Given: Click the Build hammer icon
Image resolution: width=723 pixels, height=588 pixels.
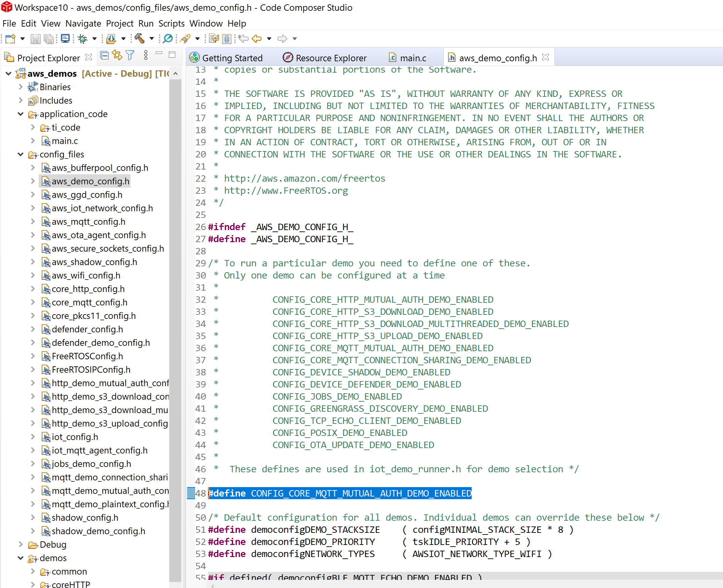Looking at the screenshot, I should click(139, 39).
